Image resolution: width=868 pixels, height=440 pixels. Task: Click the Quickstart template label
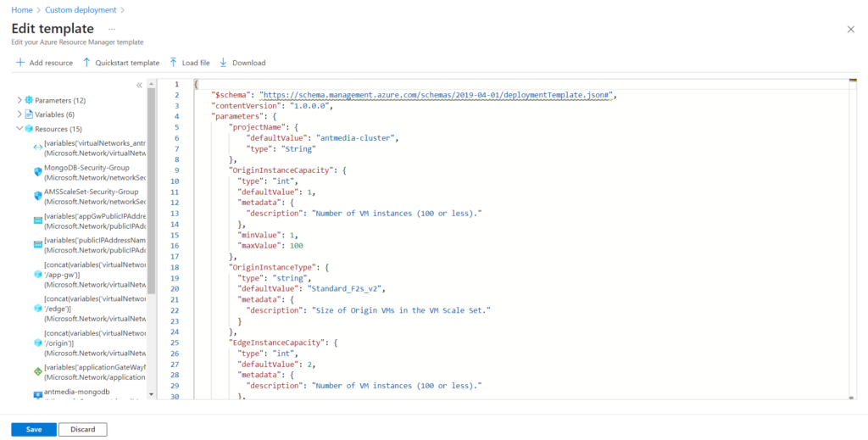point(127,63)
